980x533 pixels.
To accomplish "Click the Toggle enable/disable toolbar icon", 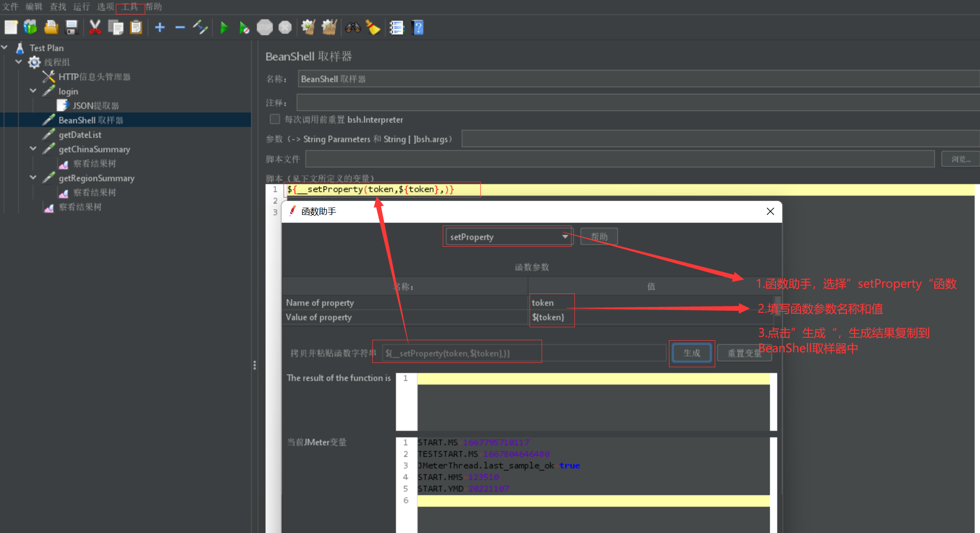I will pyautogui.click(x=200, y=27).
